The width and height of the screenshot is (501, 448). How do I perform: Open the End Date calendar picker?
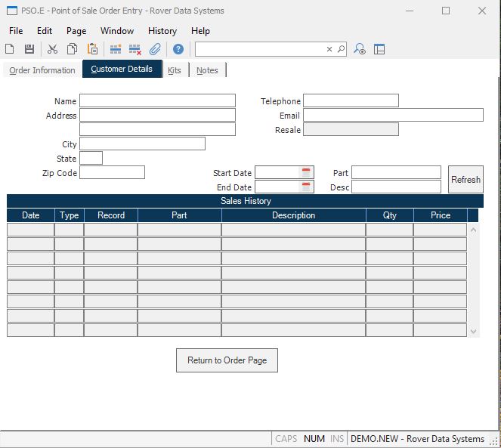[x=306, y=187]
